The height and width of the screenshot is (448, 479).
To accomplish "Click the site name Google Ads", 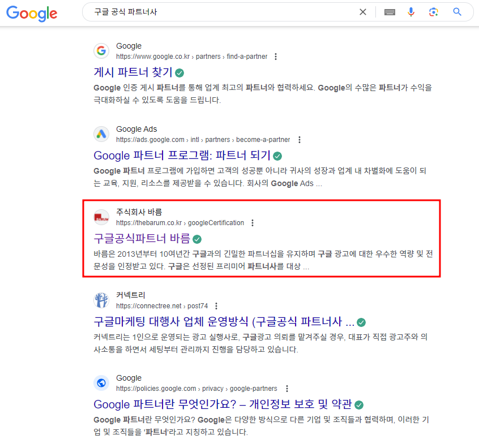I will pos(136,129).
